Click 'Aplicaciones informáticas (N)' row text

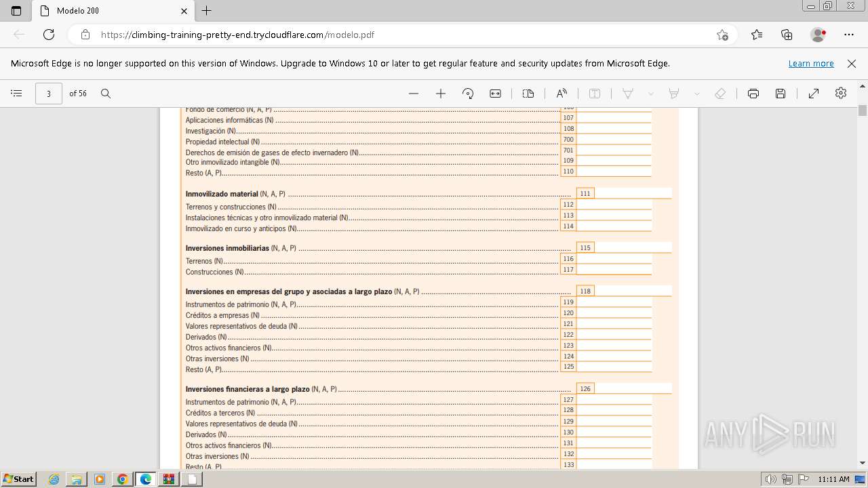230,120
